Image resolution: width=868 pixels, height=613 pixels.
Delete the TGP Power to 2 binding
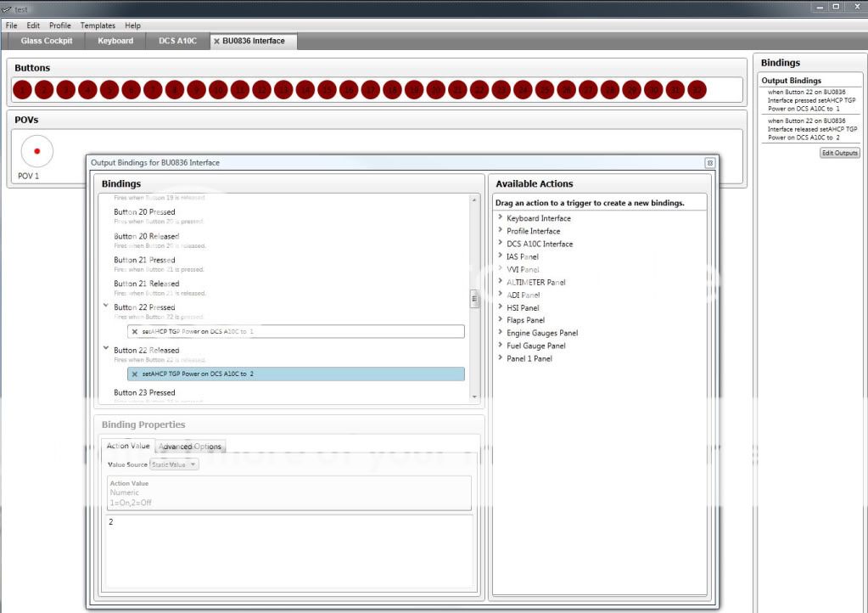135,374
